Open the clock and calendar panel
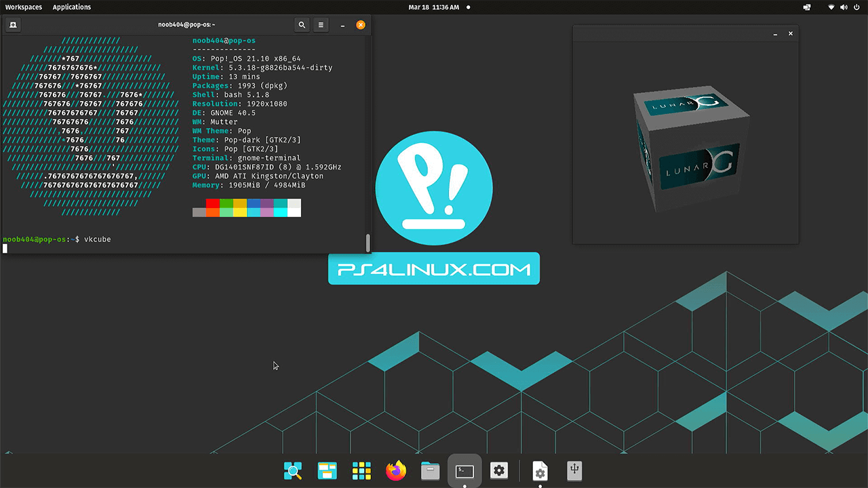This screenshot has width=868, height=488. 434,7
